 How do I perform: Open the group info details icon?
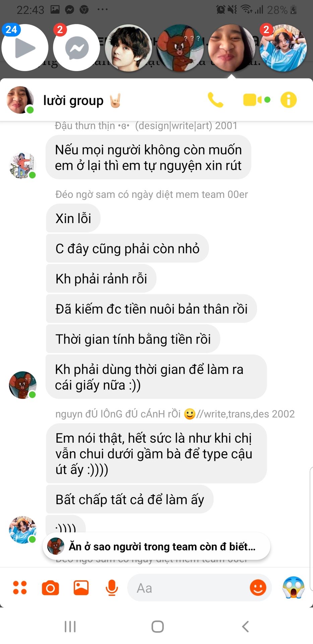click(x=289, y=100)
